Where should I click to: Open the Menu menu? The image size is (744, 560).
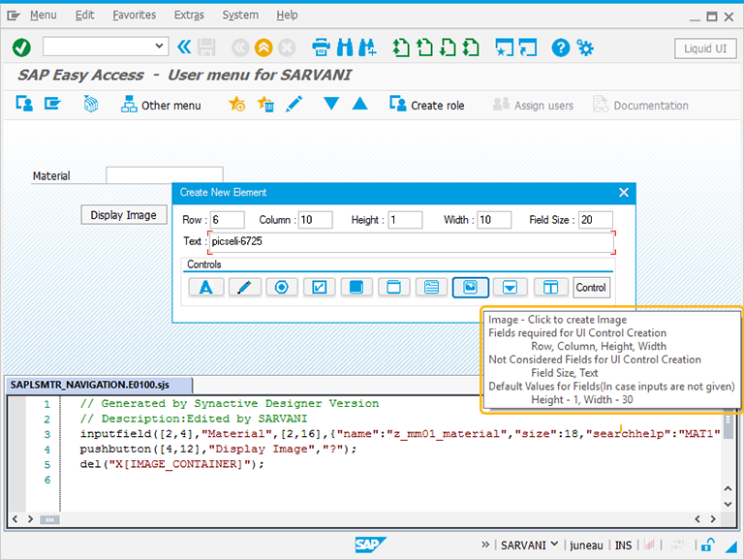point(44,16)
